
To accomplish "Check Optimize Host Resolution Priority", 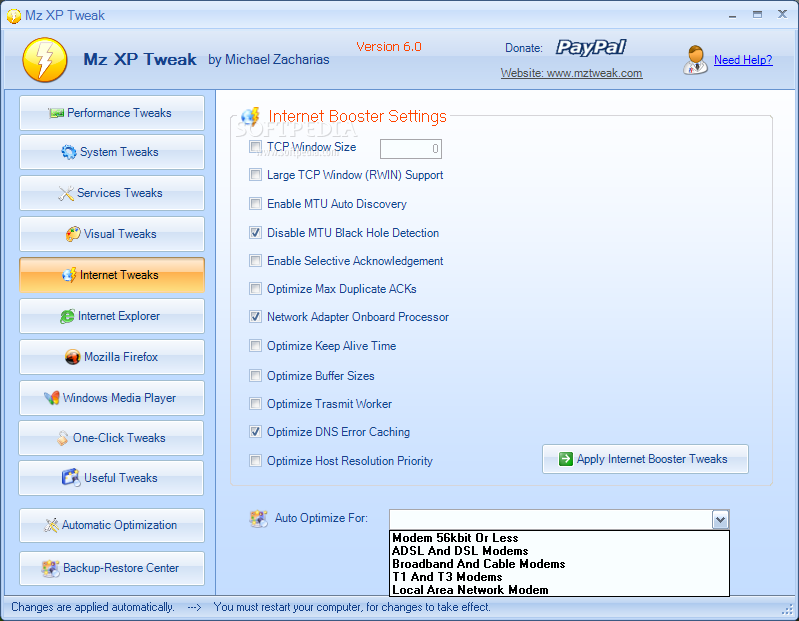I will (x=255, y=461).
